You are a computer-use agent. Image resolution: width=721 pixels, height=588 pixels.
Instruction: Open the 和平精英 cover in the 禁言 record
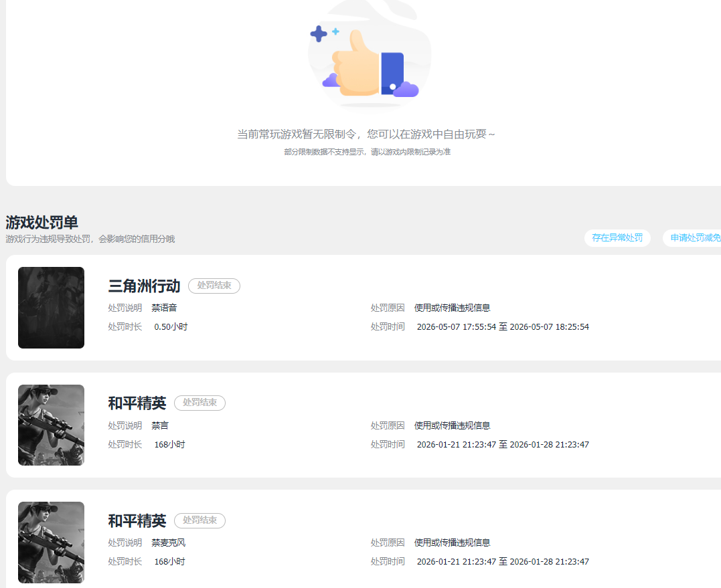(51, 425)
